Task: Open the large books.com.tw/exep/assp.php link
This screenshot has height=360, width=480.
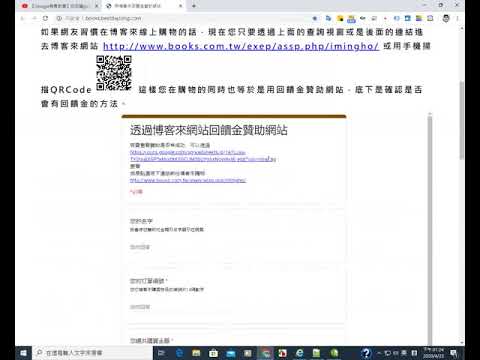Action: pyautogui.click(x=241, y=46)
